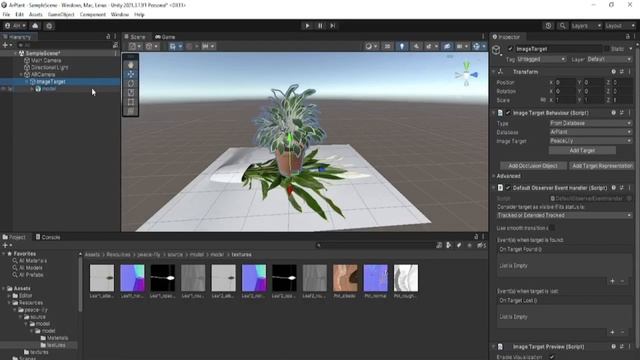The height and width of the screenshot is (360, 640).
Task: Open the File menu
Action: click(x=6, y=14)
